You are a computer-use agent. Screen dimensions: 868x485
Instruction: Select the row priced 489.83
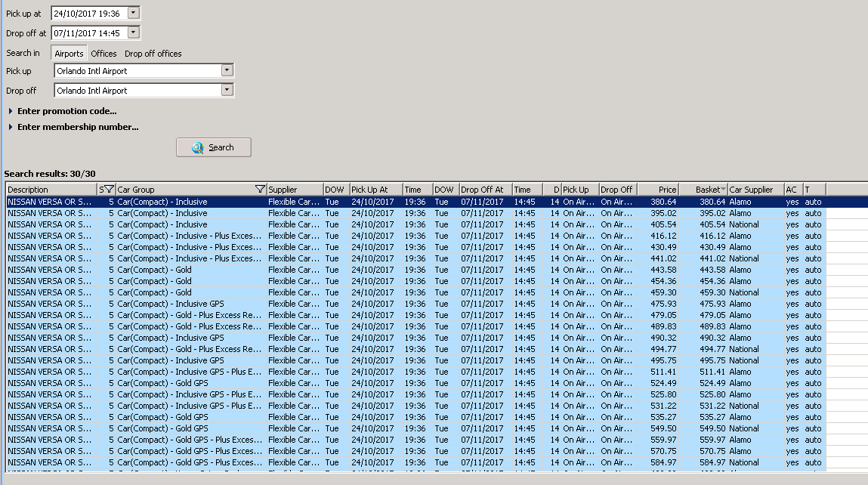pyautogui.click(x=415, y=326)
